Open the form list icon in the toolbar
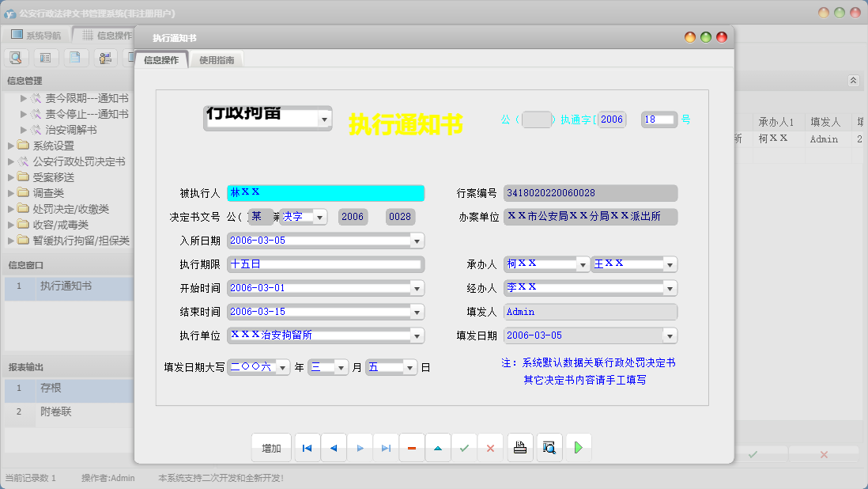Image resolution: width=868 pixels, height=489 pixels. 46,57
